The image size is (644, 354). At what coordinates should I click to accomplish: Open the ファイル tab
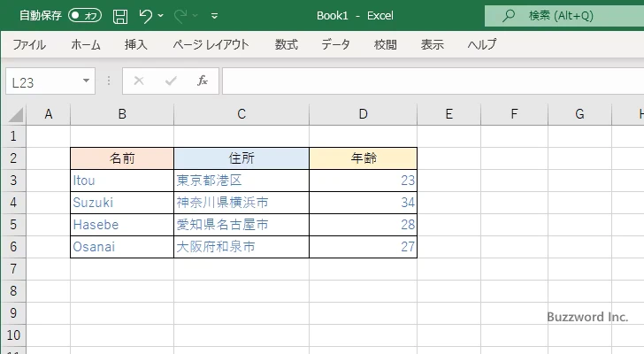(x=29, y=44)
